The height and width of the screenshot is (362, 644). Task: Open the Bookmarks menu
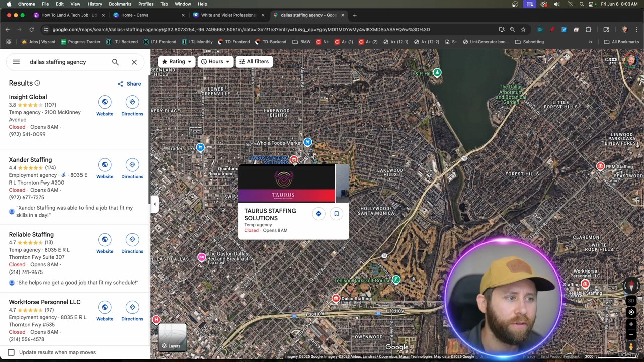(120, 4)
